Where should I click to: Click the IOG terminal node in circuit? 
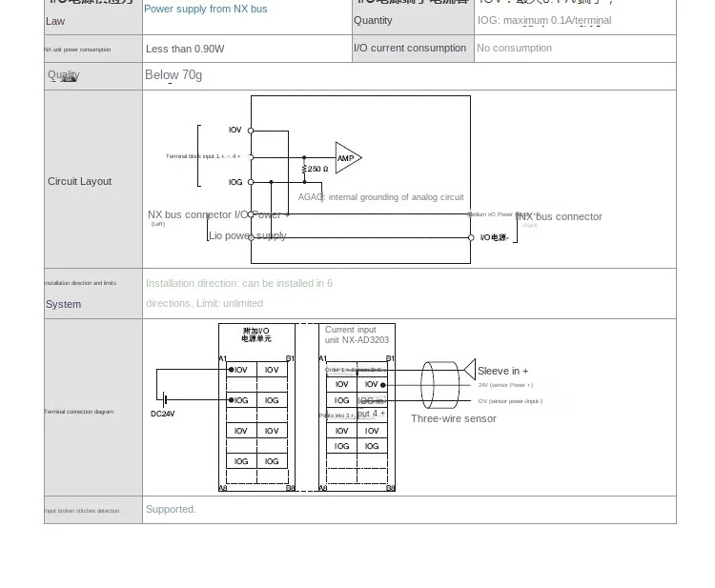point(251,182)
